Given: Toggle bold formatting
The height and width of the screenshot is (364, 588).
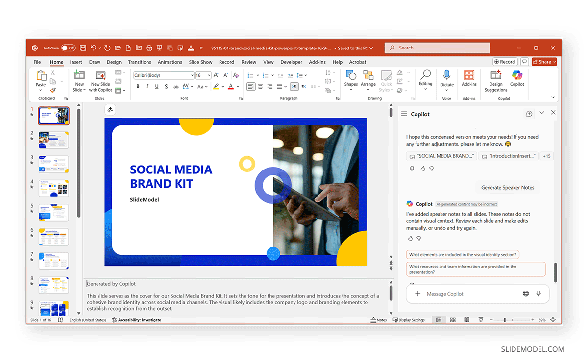Looking at the screenshot, I should (x=138, y=87).
